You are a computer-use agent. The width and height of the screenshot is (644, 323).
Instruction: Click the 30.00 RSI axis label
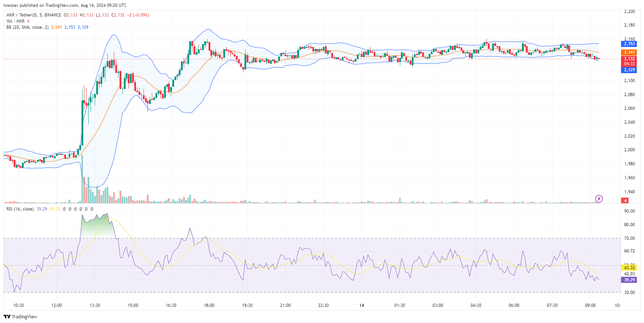pos(629,293)
